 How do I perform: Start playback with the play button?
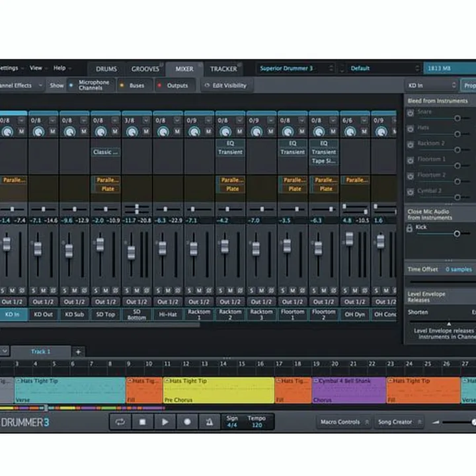click(165, 422)
